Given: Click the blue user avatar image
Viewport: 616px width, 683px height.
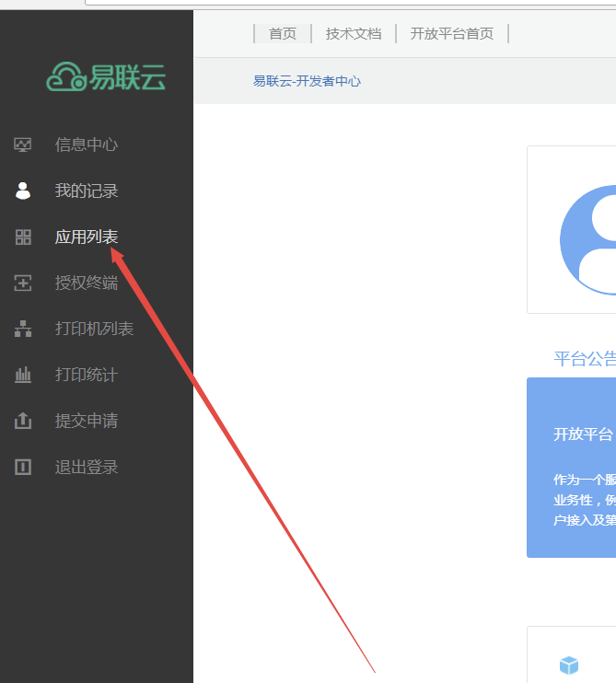Looking at the screenshot, I should [587, 240].
